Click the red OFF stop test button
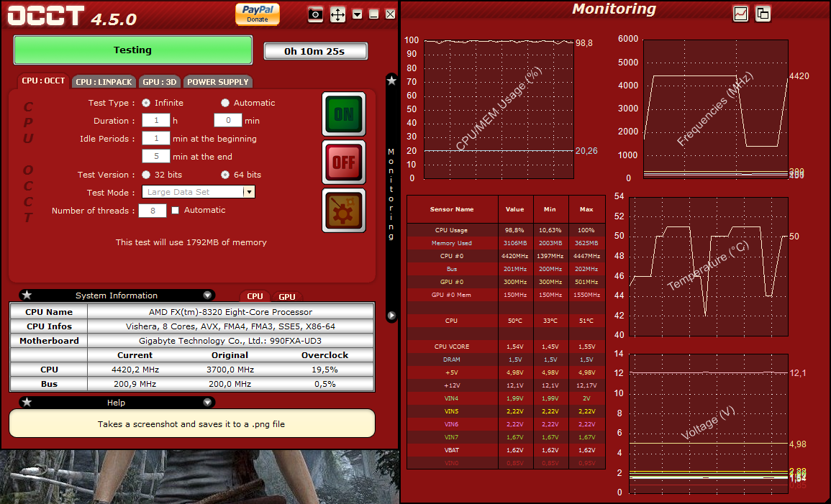Screen dimensions: 831x504 click(x=344, y=162)
